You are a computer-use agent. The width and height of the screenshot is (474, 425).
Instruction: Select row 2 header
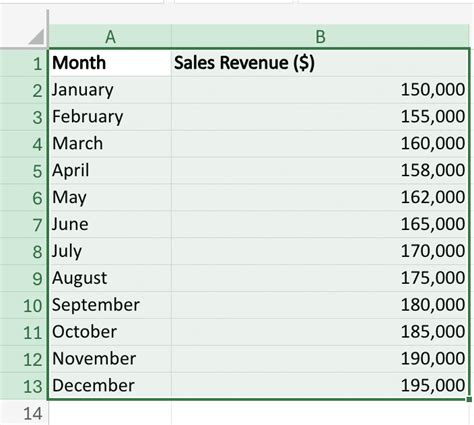coord(24,90)
